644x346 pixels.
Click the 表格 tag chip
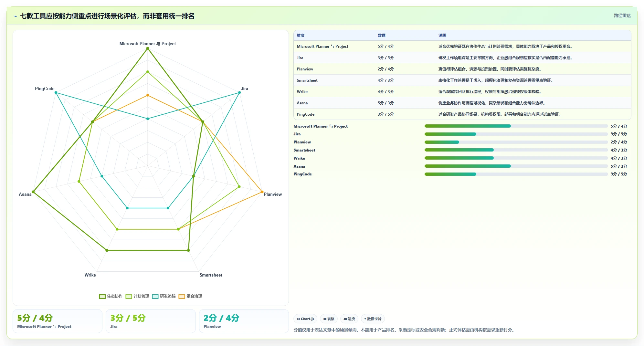coord(329,319)
